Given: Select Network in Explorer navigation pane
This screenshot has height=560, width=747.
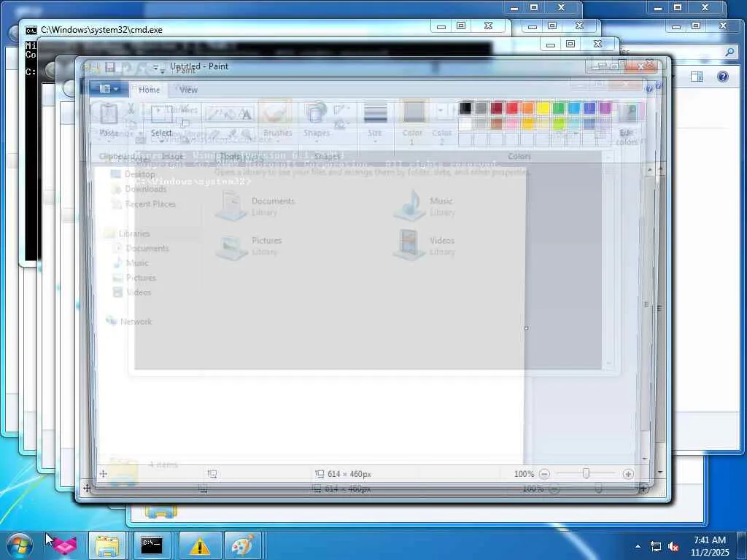Looking at the screenshot, I should coord(129,322).
